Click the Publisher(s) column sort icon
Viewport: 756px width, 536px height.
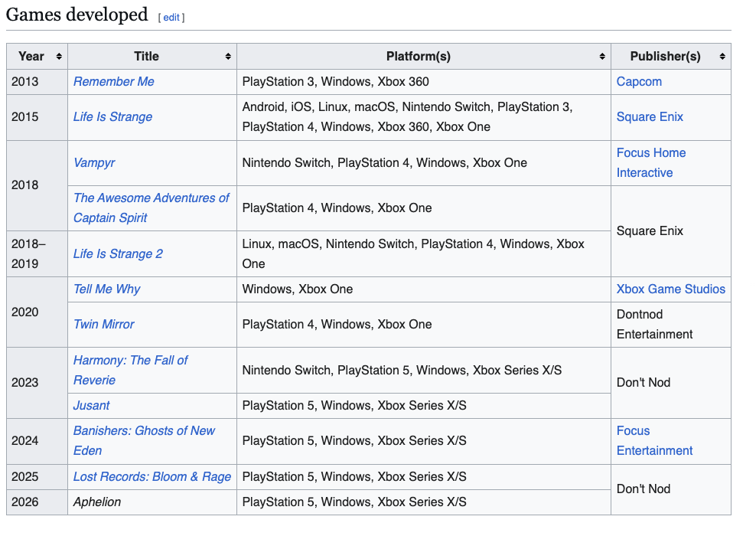pyautogui.click(x=722, y=57)
